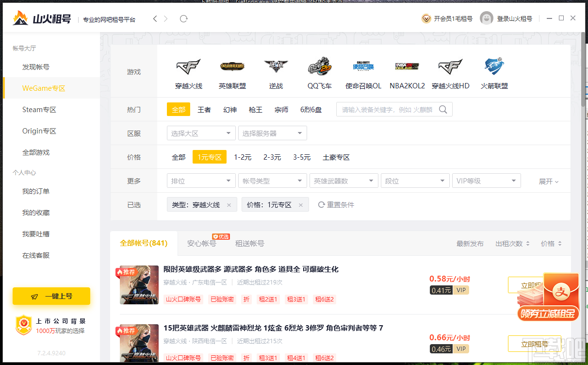Switch to the 租送帐号 tab
The height and width of the screenshot is (365, 588).
250,244
